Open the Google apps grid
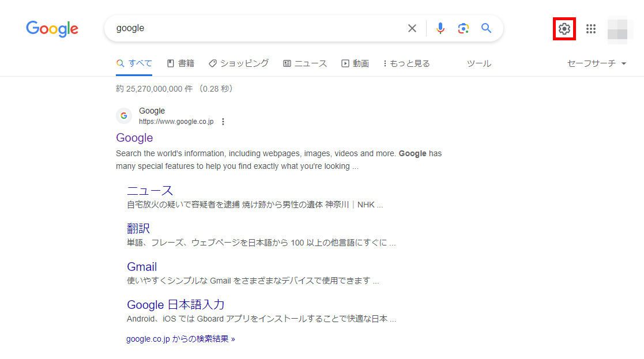This screenshot has width=644, height=359. pyautogui.click(x=591, y=29)
